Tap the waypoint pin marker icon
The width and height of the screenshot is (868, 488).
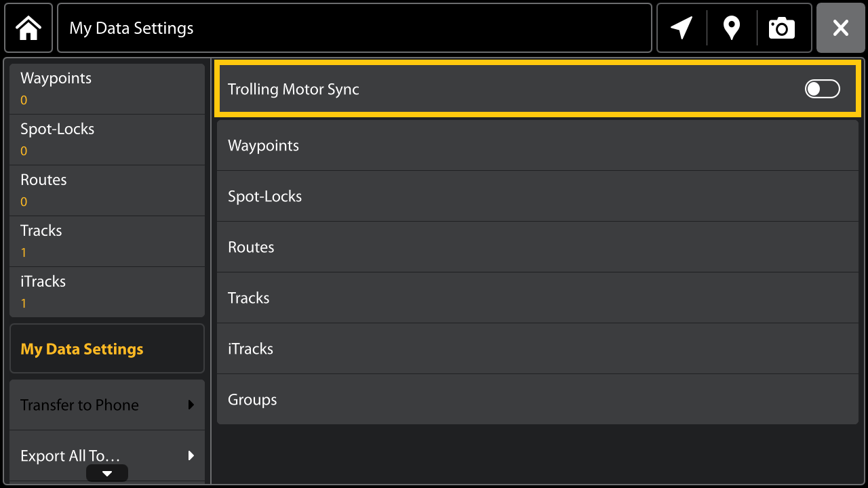pos(732,28)
